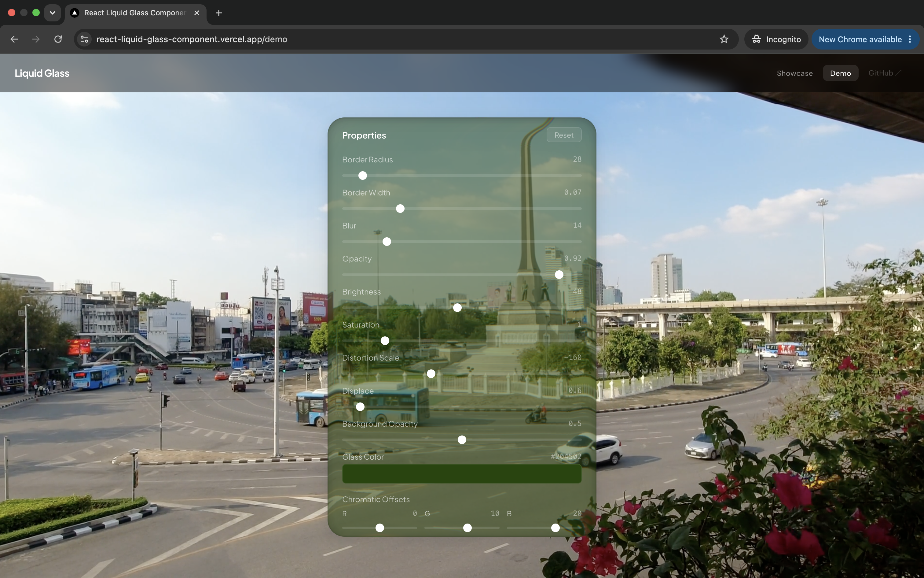Close the React Liquid Glass tab
The width and height of the screenshot is (924, 578).
pyautogui.click(x=197, y=13)
